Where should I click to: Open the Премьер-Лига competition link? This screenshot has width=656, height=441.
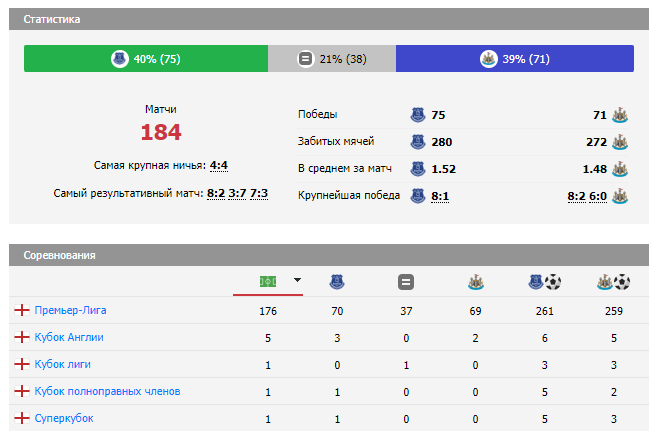[x=70, y=311]
